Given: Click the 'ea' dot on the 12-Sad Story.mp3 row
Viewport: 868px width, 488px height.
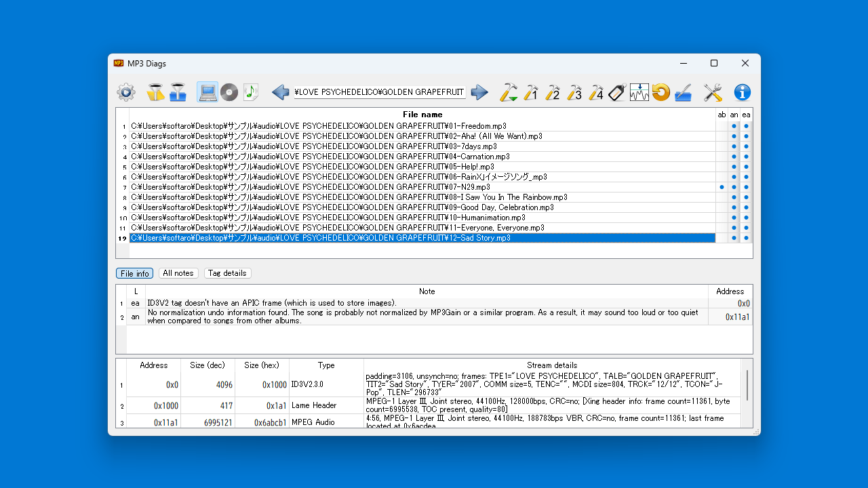Looking at the screenshot, I should [746, 238].
